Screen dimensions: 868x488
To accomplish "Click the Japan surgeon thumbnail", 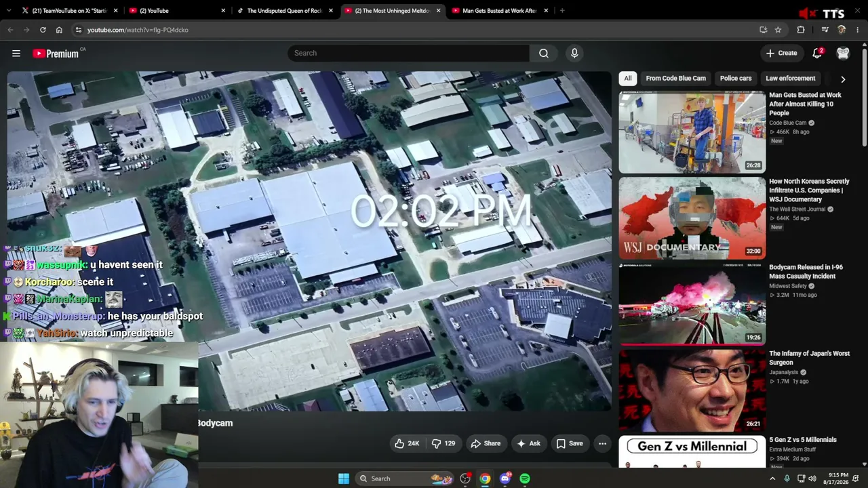I will 692,390.
